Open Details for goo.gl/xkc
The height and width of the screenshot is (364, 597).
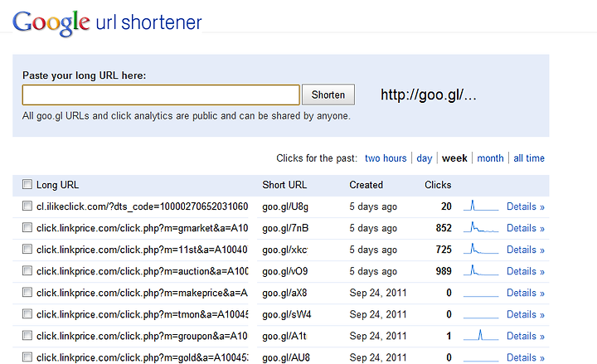[x=526, y=250]
